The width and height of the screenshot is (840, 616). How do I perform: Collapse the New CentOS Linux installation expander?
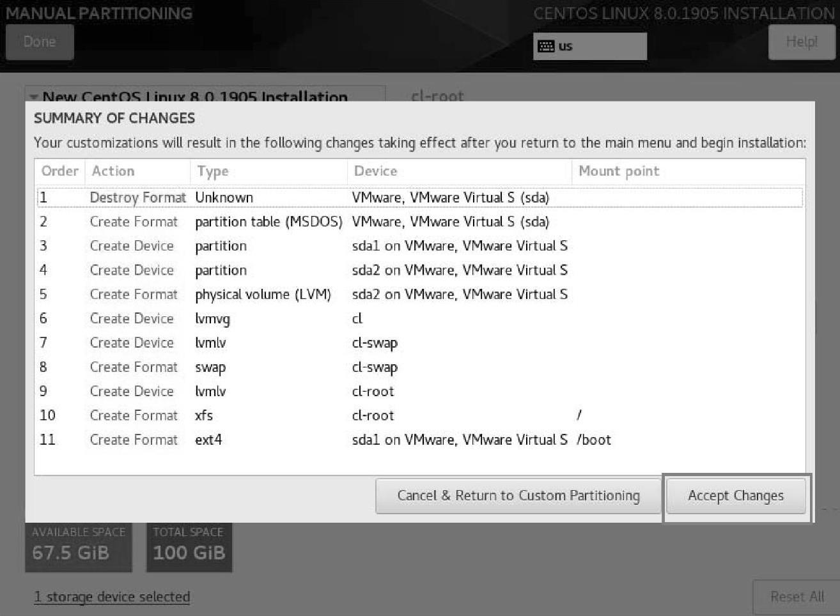(34, 97)
